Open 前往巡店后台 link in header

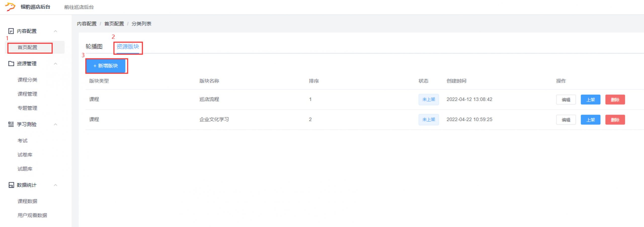[x=79, y=7]
